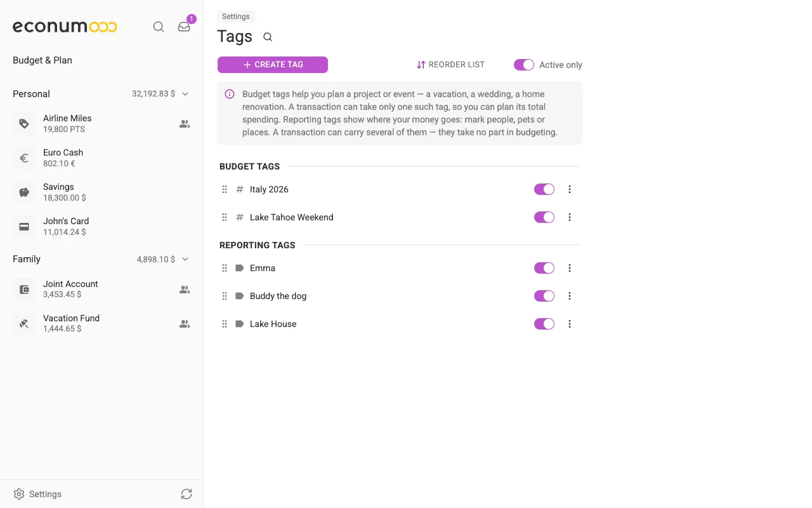The height and width of the screenshot is (508, 812).
Task: Click the Joint Account wallet icon
Action: [24, 290]
